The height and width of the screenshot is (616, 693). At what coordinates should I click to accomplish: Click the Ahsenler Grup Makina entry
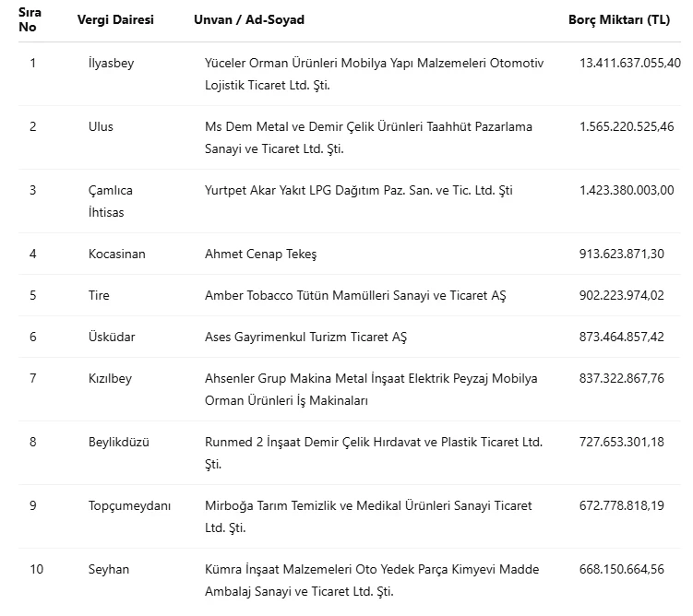point(370,389)
